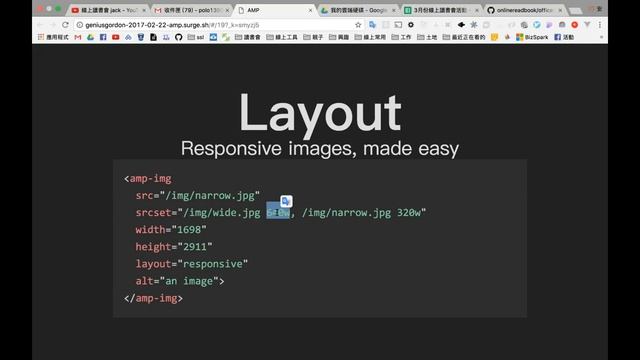Click the blue TeamViewer-style bookmark icon
The width and height of the screenshot is (640, 360).
point(213,37)
